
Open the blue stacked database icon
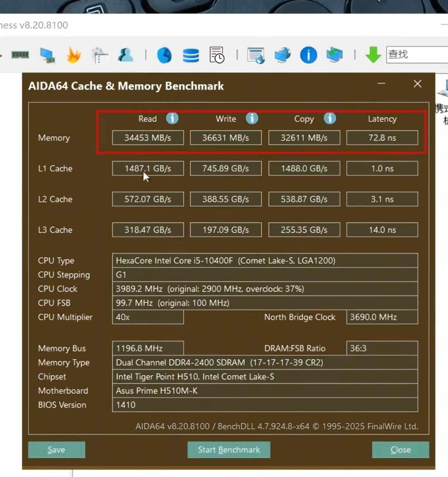(191, 55)
